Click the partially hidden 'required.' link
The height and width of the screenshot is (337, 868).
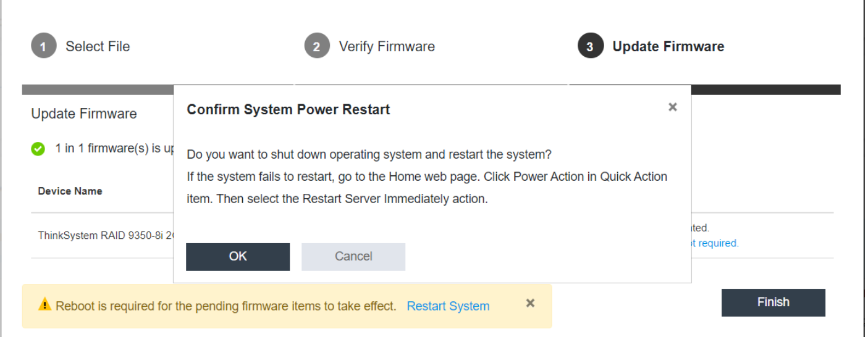point(715,243)
